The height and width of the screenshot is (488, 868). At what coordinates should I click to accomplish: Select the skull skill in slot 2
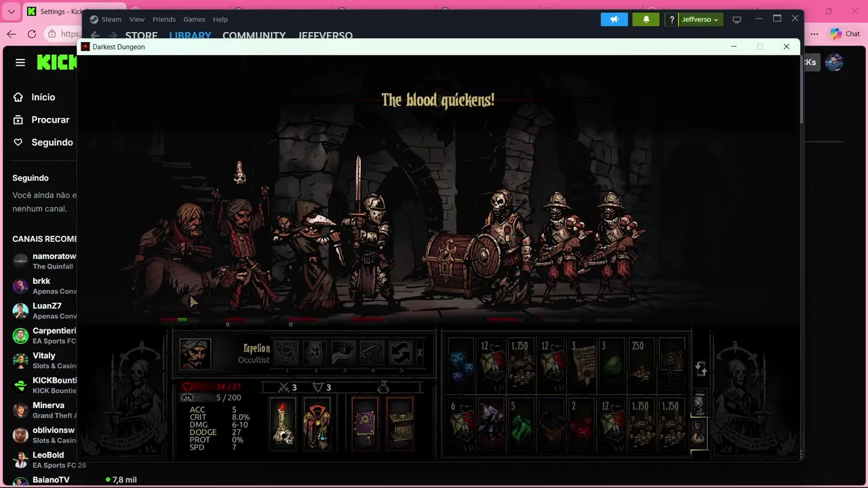pos(315,353)
